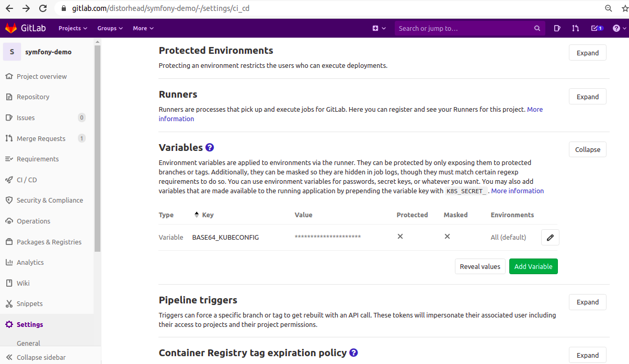Open the To-Do list icon in the top bar
629x364 pixels.
596,28
